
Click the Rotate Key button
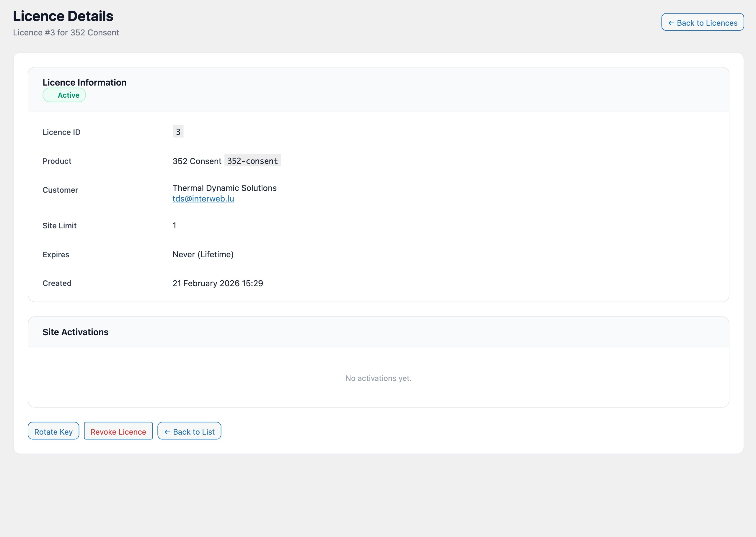point(53,430)
